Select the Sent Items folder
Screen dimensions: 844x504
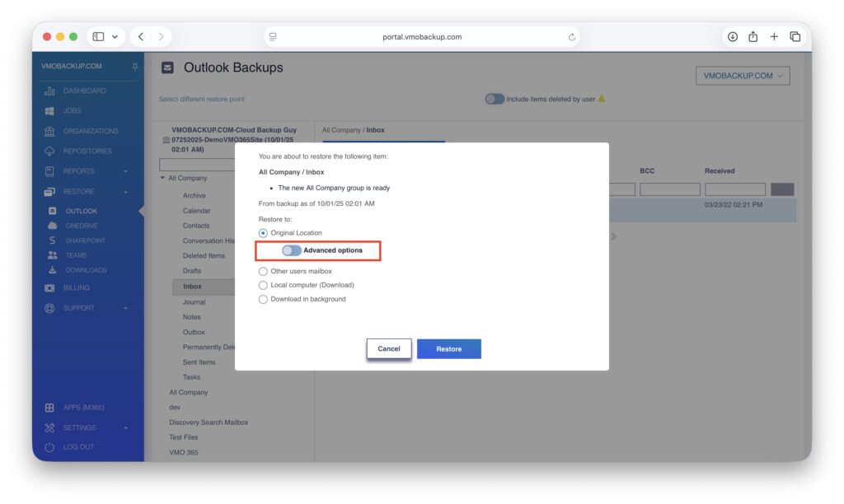[199, 362]
